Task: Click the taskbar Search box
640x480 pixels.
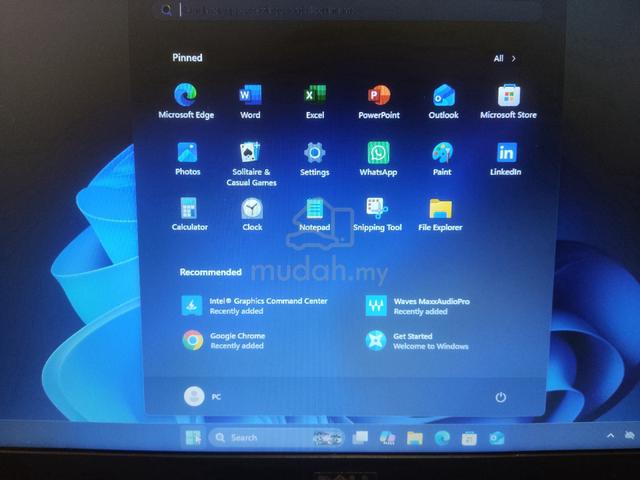Action: [x=276, y=438]
